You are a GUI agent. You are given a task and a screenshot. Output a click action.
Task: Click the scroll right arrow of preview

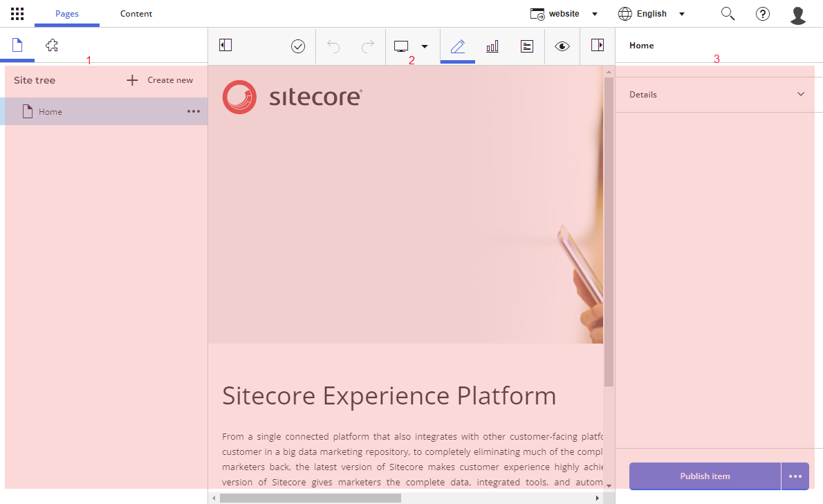(598, 498)
